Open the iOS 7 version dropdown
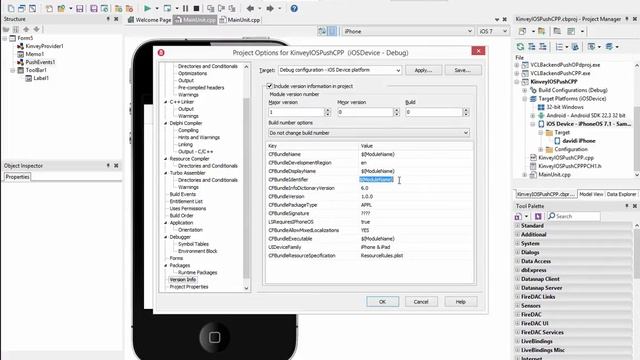Image resolution: width=640 pixels, height=360 pixels. (504, 31)
